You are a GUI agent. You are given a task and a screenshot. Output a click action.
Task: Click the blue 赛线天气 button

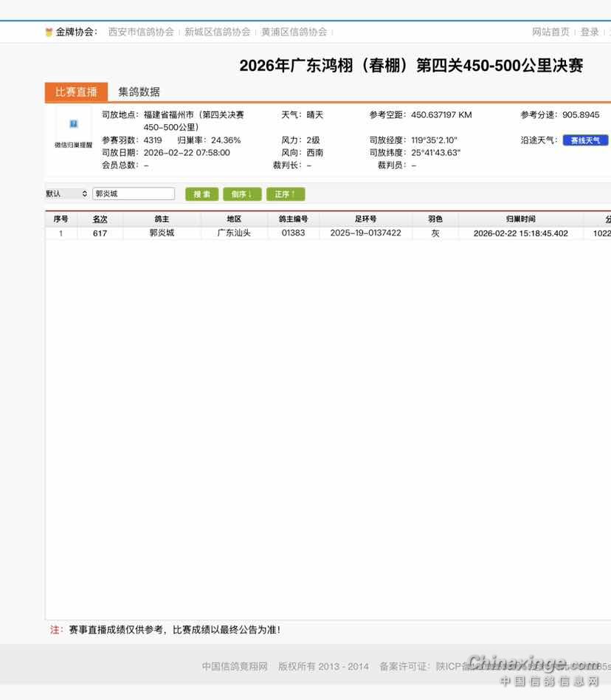[585, 140]
